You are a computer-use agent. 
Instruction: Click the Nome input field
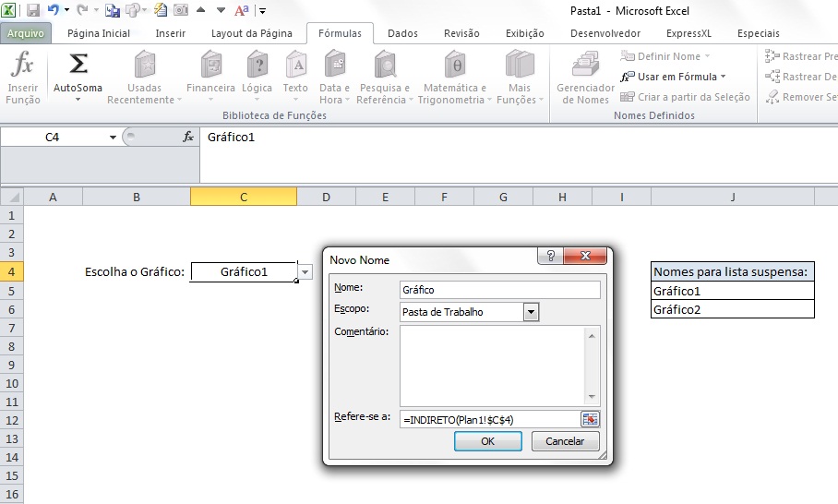499,290
